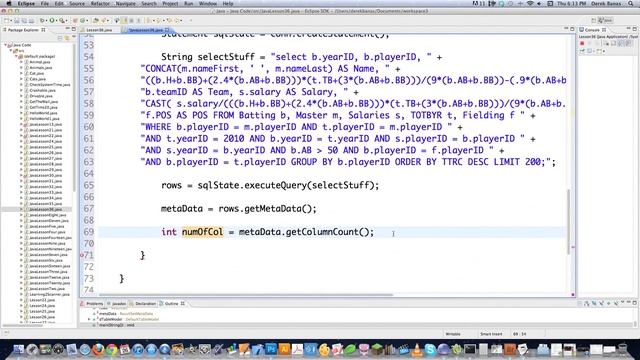640x360 pixels.
Task: Open the Help menu
Action: (228, 4)
